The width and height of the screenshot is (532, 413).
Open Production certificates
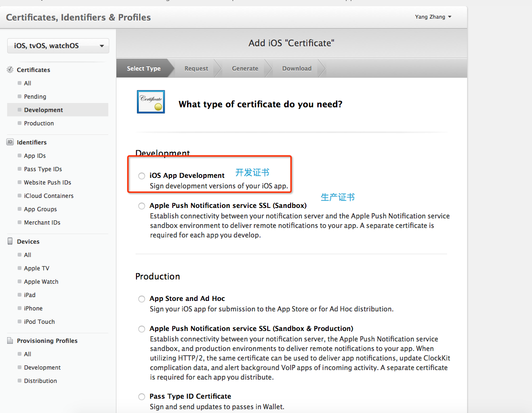coord(39,124)
